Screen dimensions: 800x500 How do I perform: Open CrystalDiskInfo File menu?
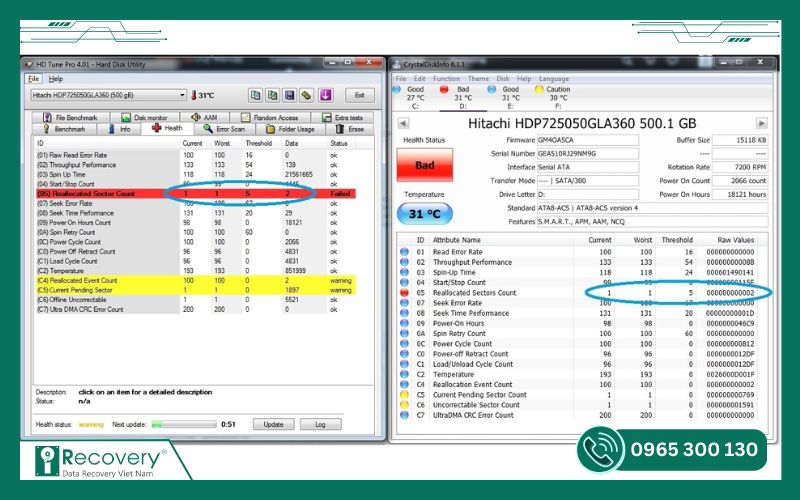pos(401,79)
